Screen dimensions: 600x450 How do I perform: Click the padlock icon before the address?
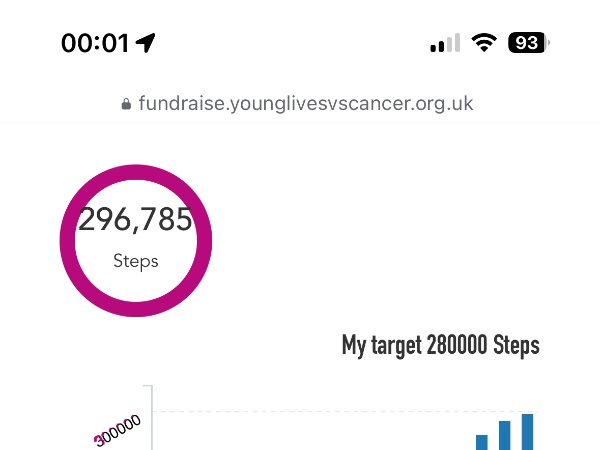[126, 103]
